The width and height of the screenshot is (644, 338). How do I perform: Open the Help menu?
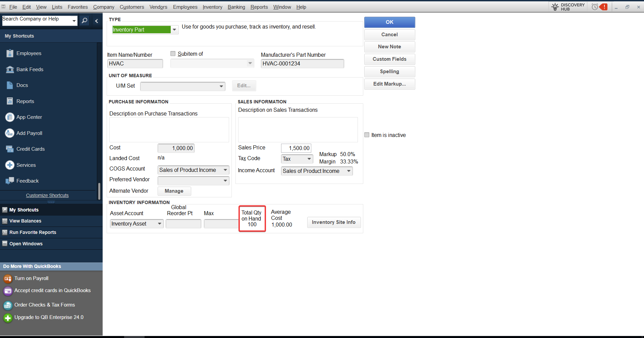(301, 7)
